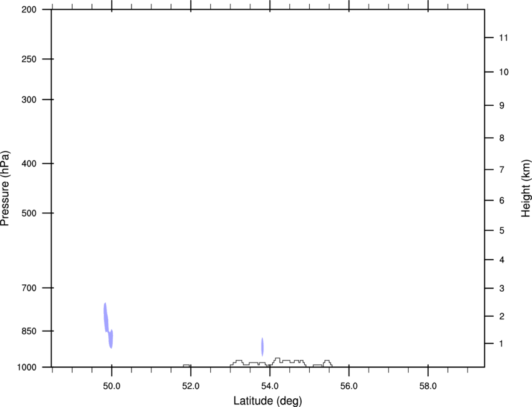Click the 1 km height tick label
The width and height of the screenshot is (532, 407).
click(x=501, y=344)
